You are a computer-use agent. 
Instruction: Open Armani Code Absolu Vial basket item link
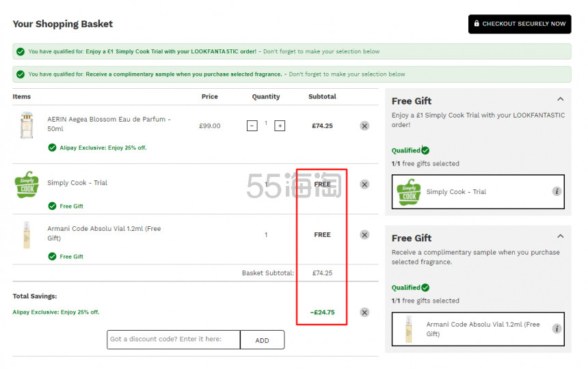pyautogui.click(x=104, y=233)
